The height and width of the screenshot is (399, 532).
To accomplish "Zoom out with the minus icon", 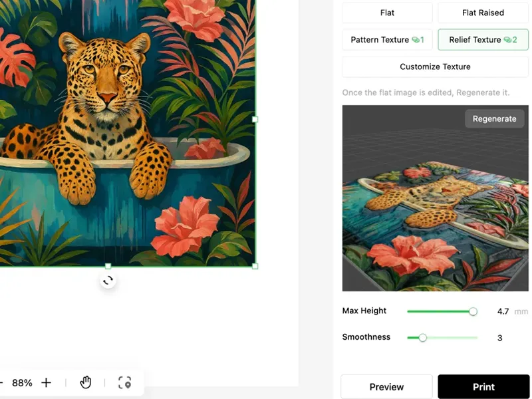I will pos(1,382).
